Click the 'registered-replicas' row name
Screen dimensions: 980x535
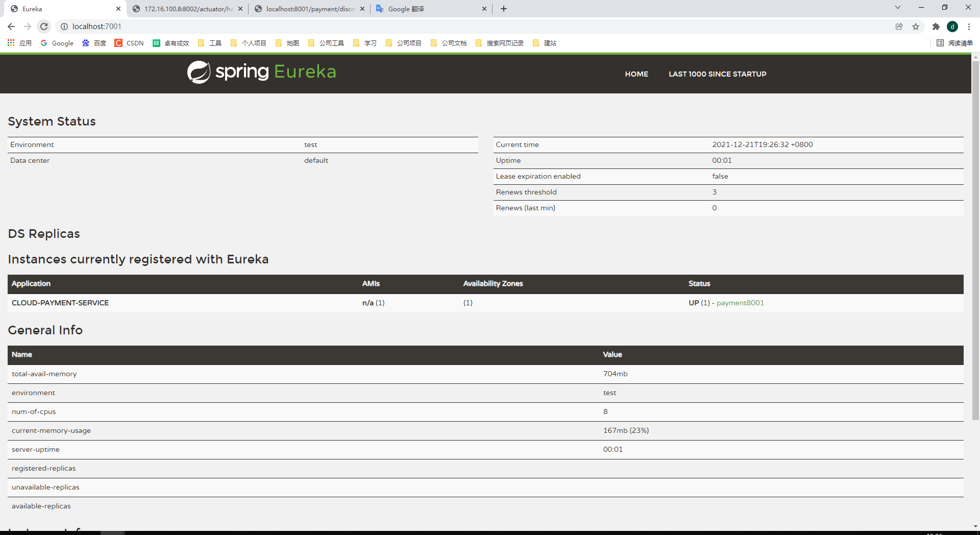point(44,468)
